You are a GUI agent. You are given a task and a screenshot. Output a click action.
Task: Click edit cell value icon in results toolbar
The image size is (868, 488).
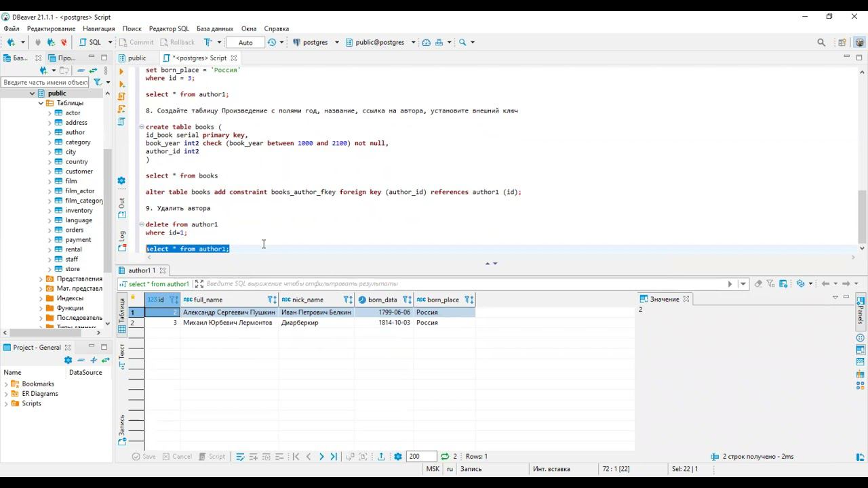(240, 457)
